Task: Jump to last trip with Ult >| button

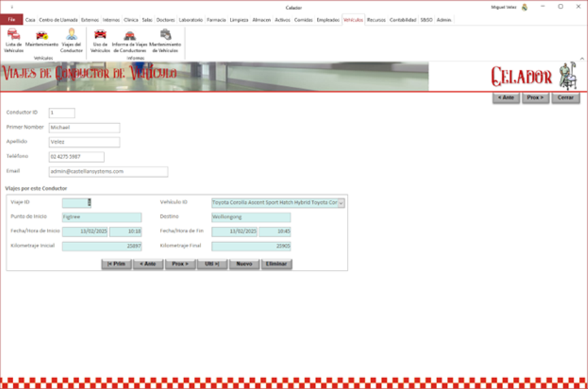Action: (212, 264)
